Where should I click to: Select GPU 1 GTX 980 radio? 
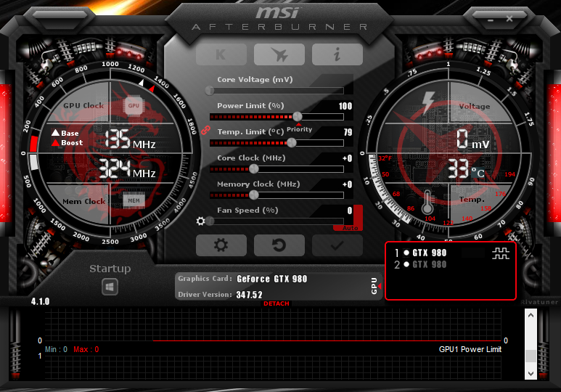(406, 253)
